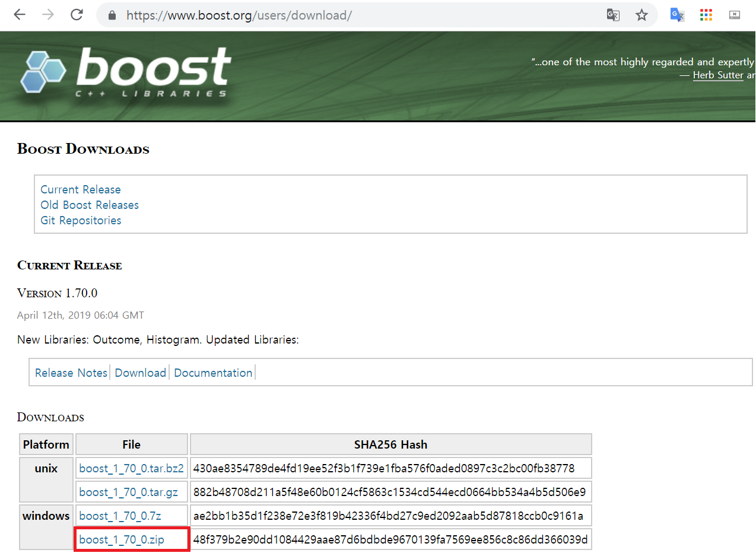Open the translate page icon in address bar
The height and width of the screenshot is (556, 756).
[613, 15]
